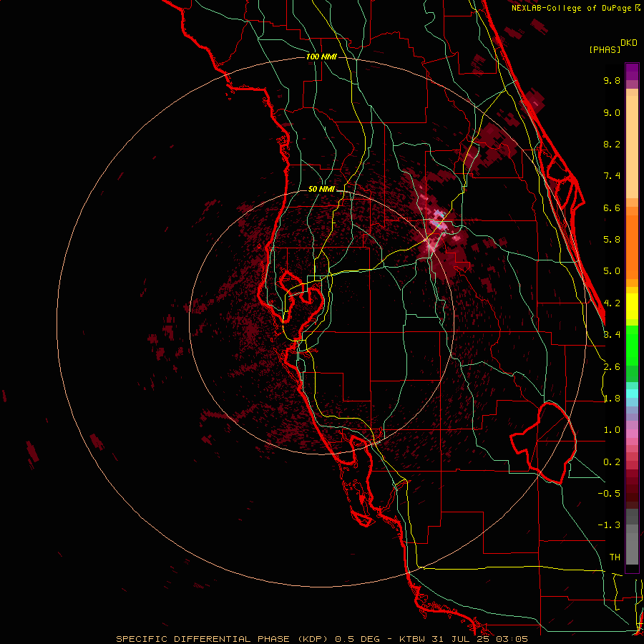This screenshot has height=644, width=644.
Task: Click the SPECIFIC DIFFERENTIAL PHASE (KDP) caption
Action: 222,639
